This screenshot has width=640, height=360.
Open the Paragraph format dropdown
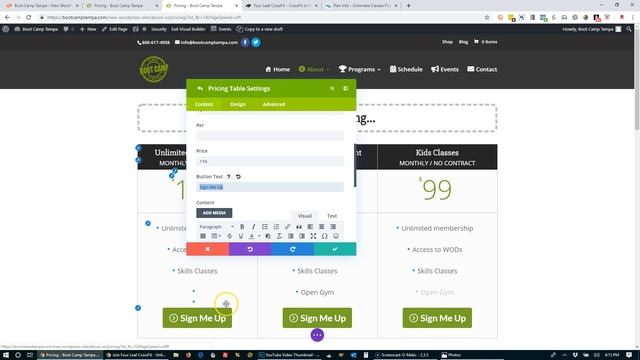[216, 227]
